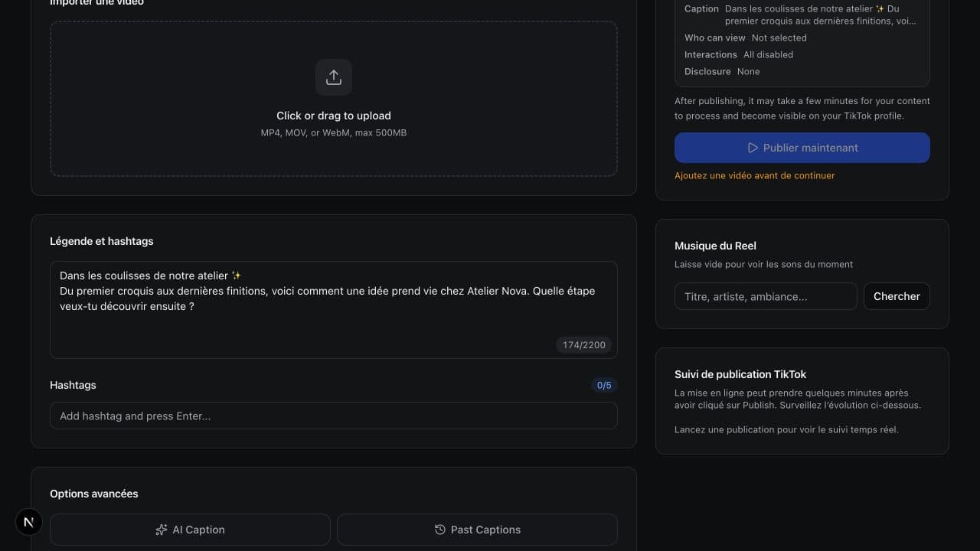Screen dimensions: 980x551
Task: Click inside the caption text area
Action: [x=334, y=310]
